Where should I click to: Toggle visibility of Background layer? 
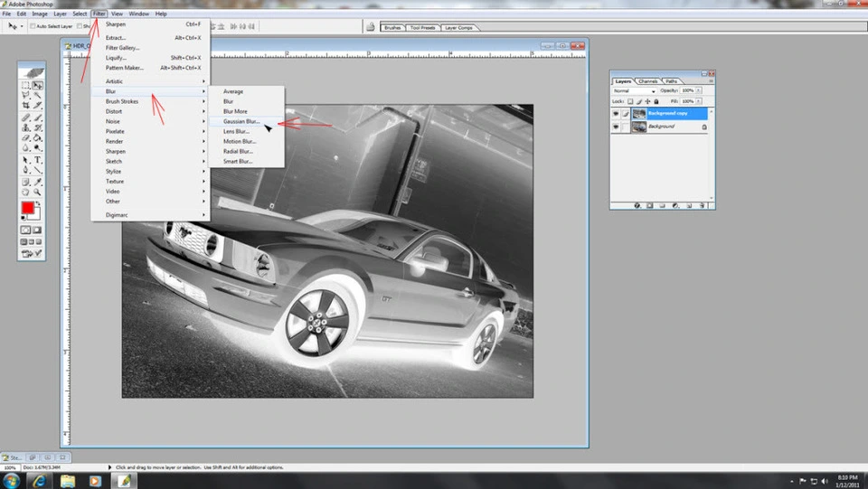[x=616, y=127]
